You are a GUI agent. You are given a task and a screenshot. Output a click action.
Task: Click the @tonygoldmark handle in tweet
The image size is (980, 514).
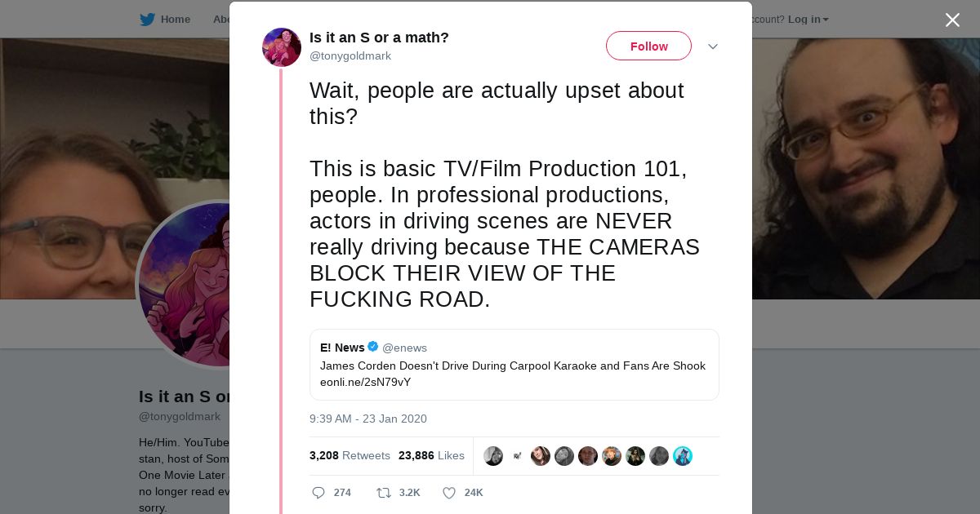[x=350, y=56]
